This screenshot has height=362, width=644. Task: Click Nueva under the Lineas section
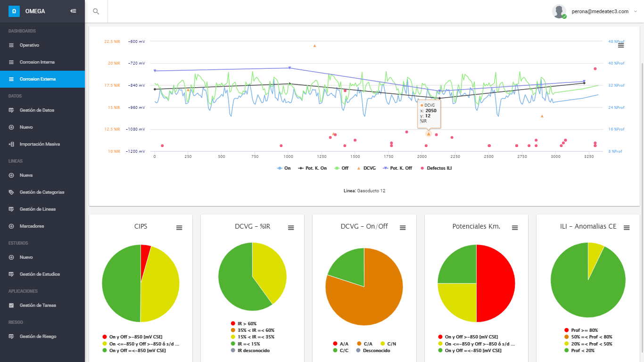click(x=42, y=175)
